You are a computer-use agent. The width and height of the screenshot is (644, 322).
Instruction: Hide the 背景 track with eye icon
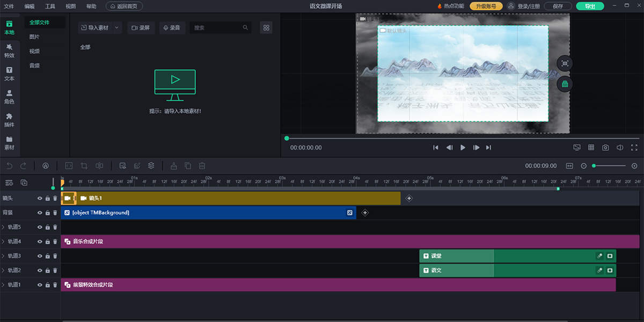pyautogui.click(x=40, y=213)
